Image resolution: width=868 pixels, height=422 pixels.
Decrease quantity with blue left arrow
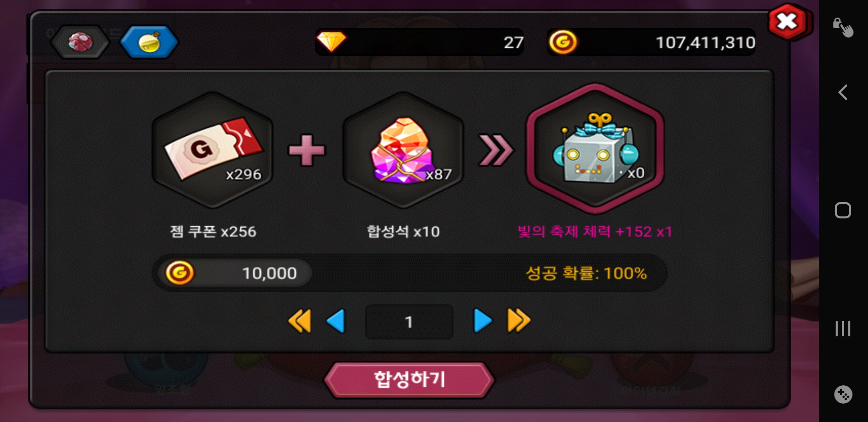pyautogui.click(x=336, y=321)
